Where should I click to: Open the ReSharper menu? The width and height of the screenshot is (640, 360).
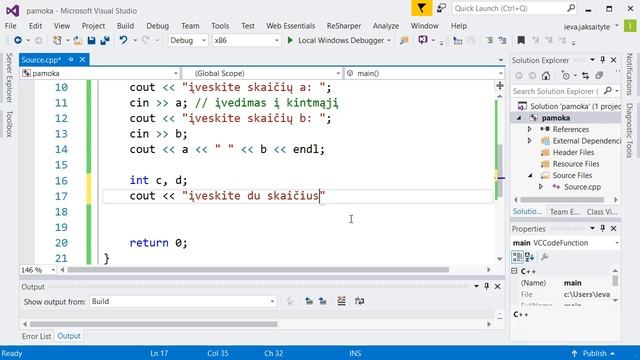(344, 26)
